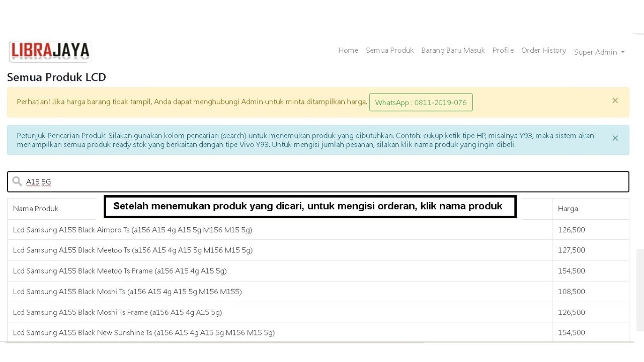644x362 pixels.
Task: Dismiss the yellow Perhatian alert
Action: point(615,101)
